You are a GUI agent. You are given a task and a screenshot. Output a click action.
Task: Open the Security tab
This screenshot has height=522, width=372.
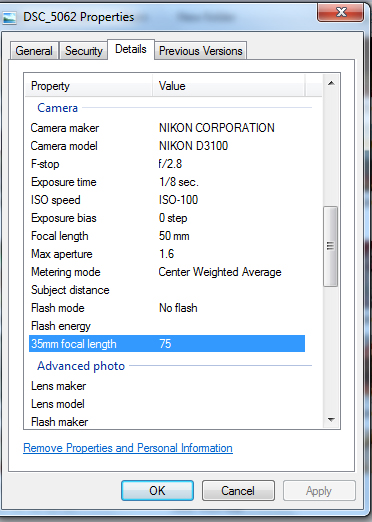tap(84, 51)
